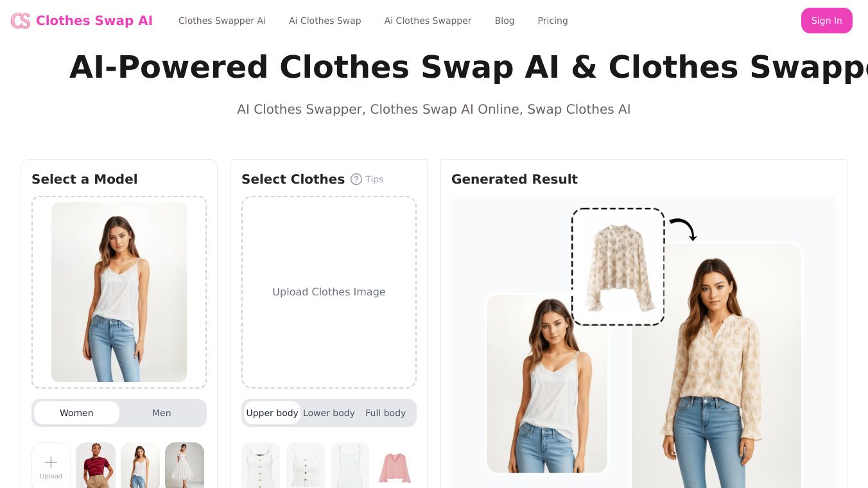Switch model gender to Women

click(76, 413)
